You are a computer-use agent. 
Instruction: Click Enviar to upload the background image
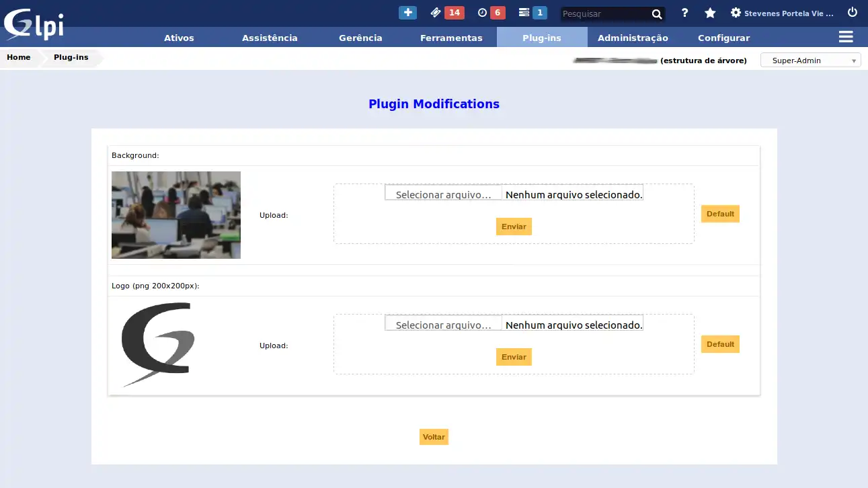[x=513, y=227]
